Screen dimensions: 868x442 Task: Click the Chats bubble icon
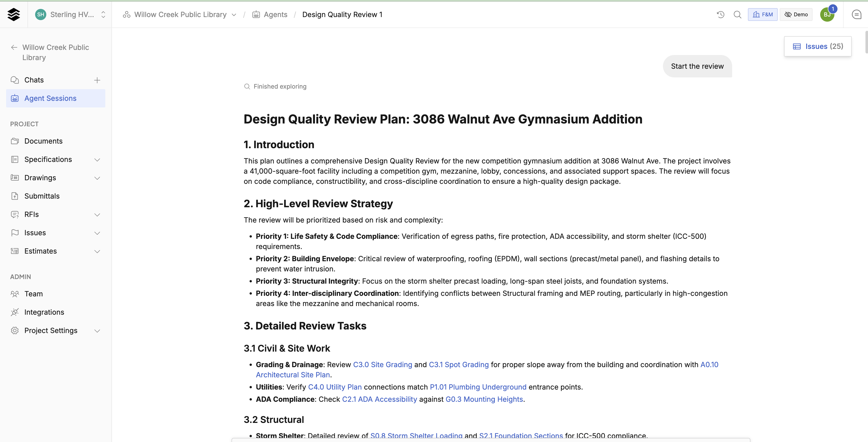(x=15, y=80)
